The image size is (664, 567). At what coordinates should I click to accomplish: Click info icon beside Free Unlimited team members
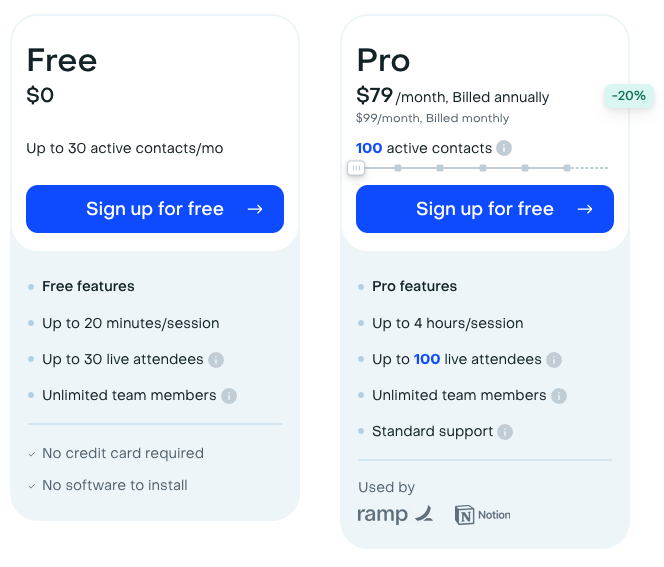coord(229,396)
